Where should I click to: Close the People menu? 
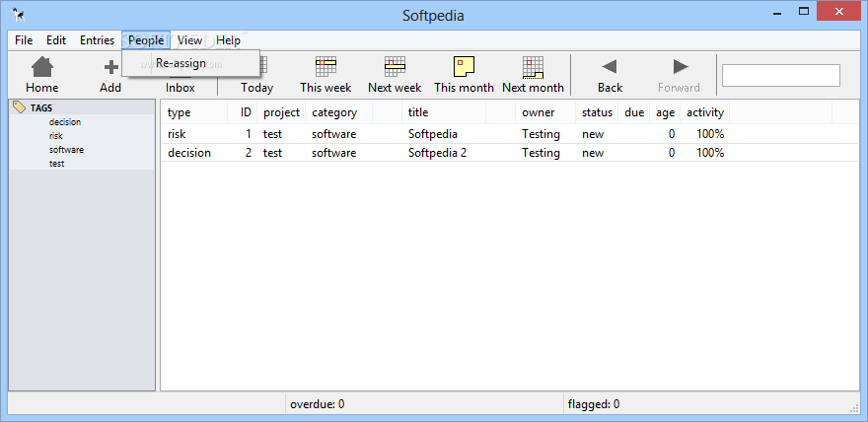click(x=146, y=40)
